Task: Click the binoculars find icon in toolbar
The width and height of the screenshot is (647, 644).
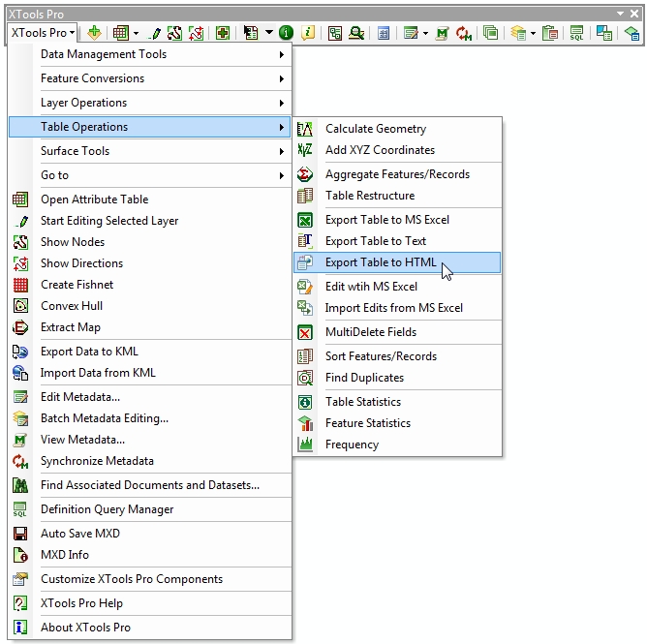Action: (356, 33)
